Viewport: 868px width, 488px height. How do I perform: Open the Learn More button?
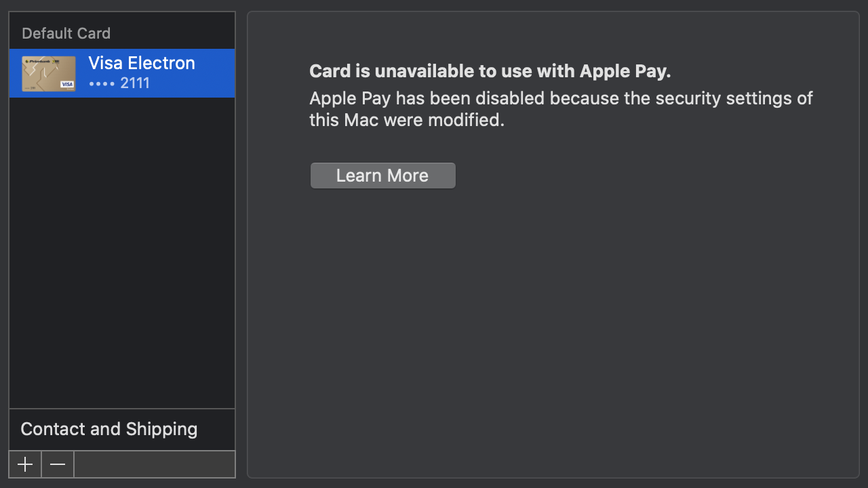382,176
